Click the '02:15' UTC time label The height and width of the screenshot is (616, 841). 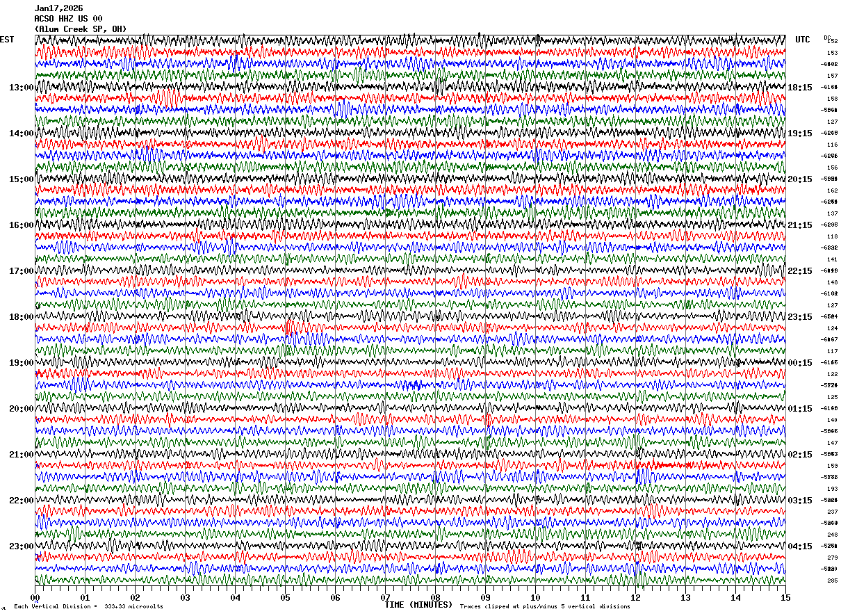click(800, 455)
